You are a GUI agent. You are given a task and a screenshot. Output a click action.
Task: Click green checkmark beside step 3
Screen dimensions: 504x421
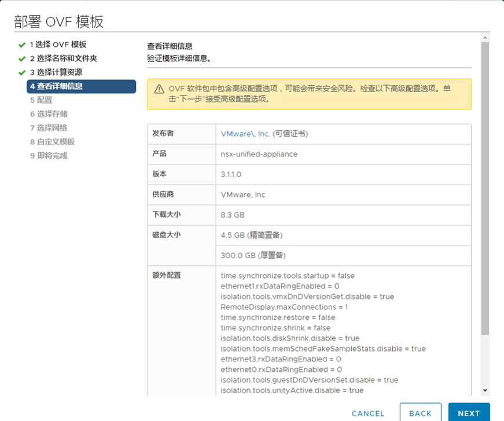coord(22,72)
